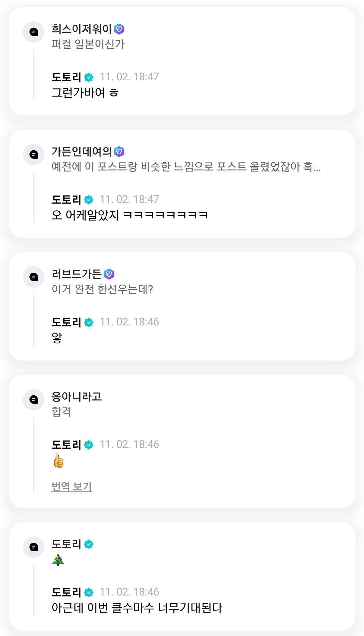Open the 번역 보기 translation link
The height and width of the screenshot is (636, 364).
[72, 486]
